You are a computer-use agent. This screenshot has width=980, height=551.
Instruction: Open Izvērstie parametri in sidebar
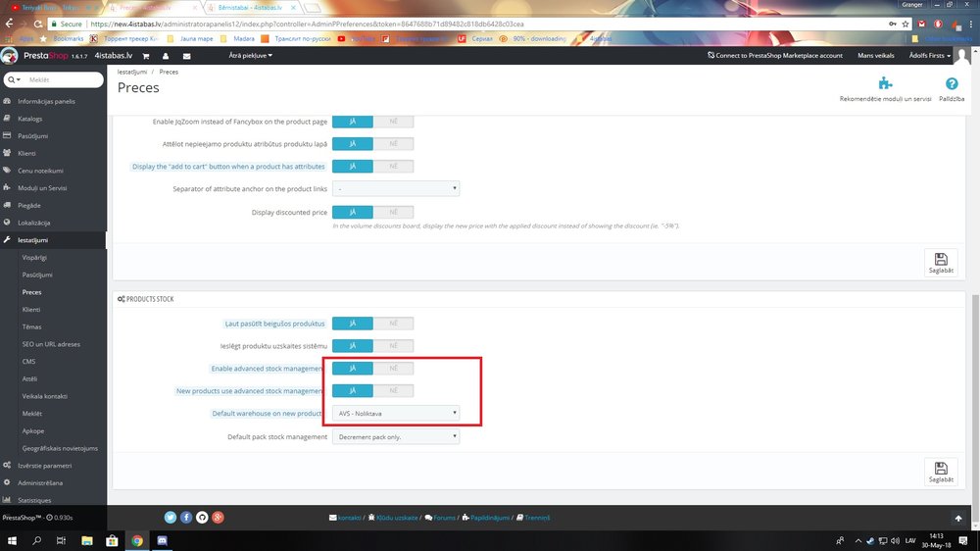point(44,466)
